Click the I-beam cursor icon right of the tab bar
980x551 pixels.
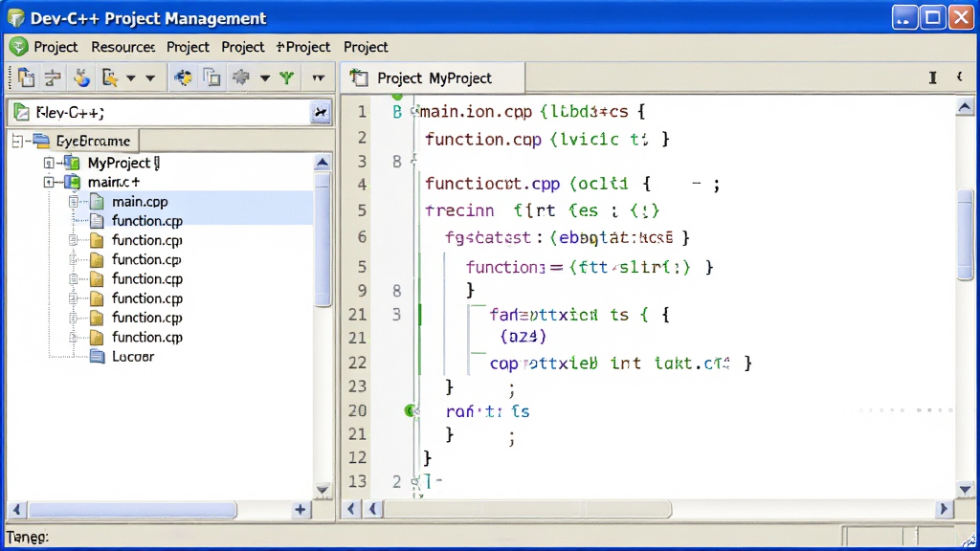point(932,77)
